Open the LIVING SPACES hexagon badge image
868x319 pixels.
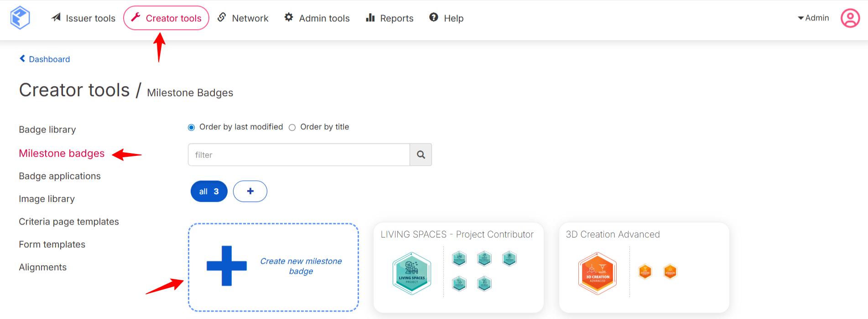(412, 273)
